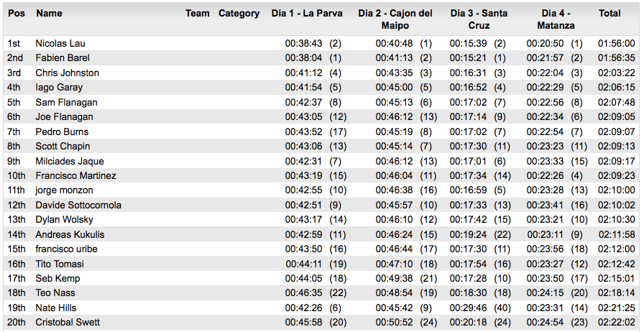
Task: Sort by the Name column header
Action: tap(49, 13)
